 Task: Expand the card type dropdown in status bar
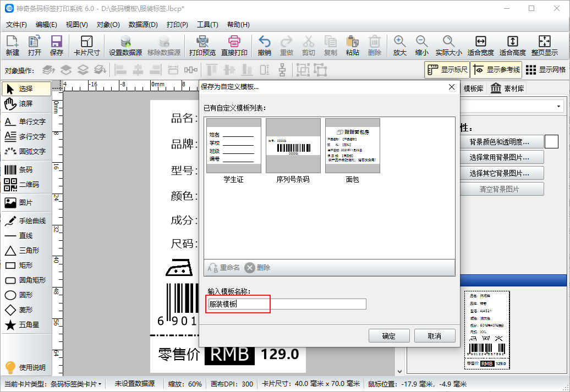tap(100, 384)
